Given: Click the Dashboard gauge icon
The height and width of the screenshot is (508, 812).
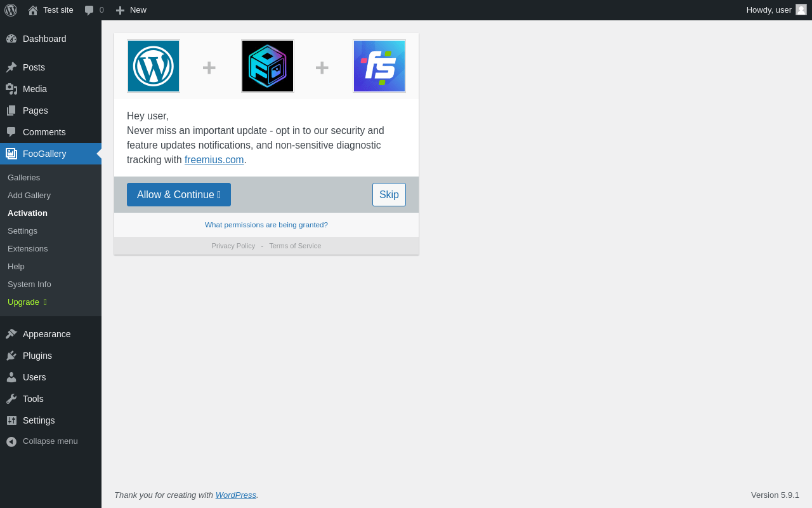Looking at the screenshot, I should [x=11, y=39].
